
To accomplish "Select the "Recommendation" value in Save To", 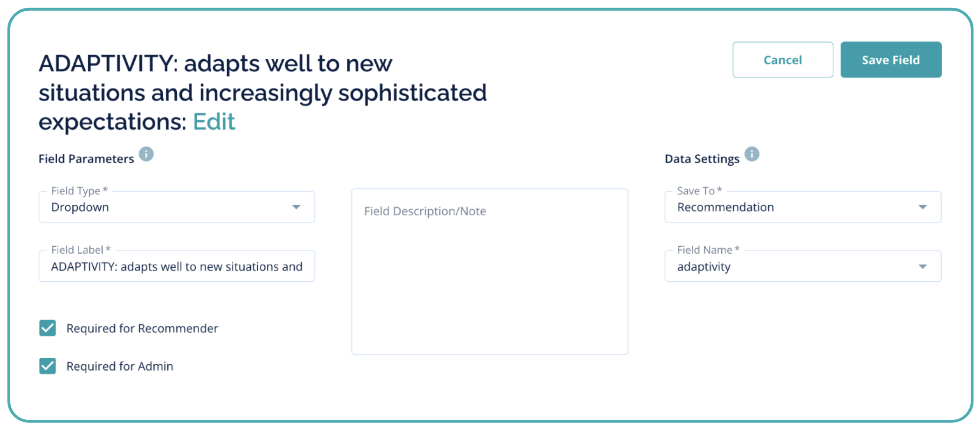I will point(725,207).
